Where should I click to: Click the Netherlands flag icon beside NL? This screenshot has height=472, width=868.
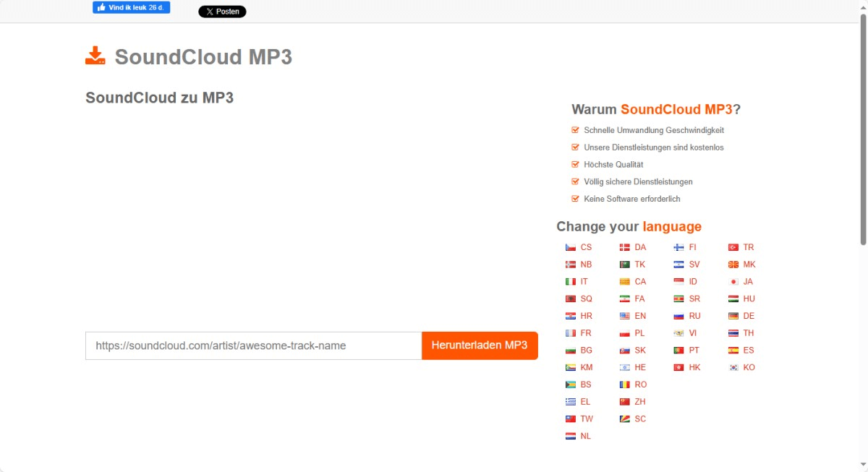(x=570, y=437)
